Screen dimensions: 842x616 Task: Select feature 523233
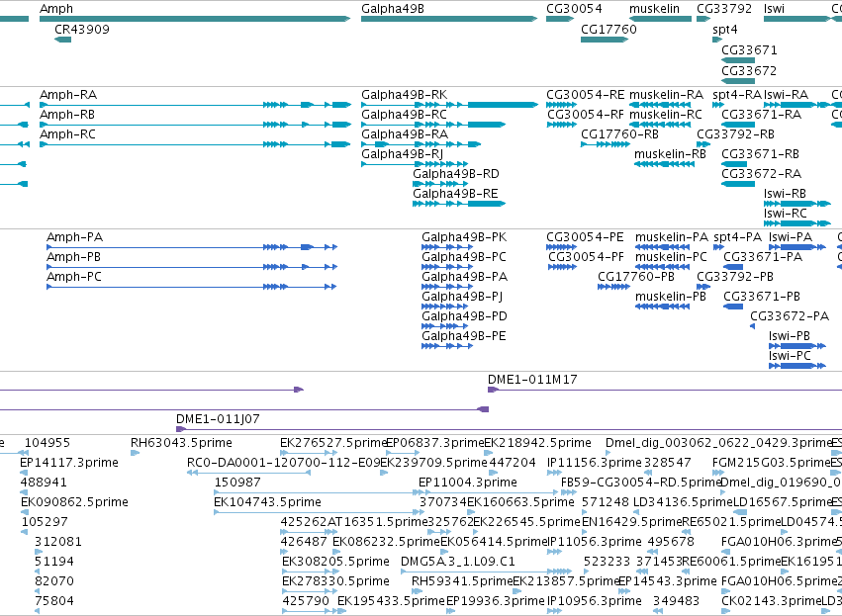[x=588, y=572]
